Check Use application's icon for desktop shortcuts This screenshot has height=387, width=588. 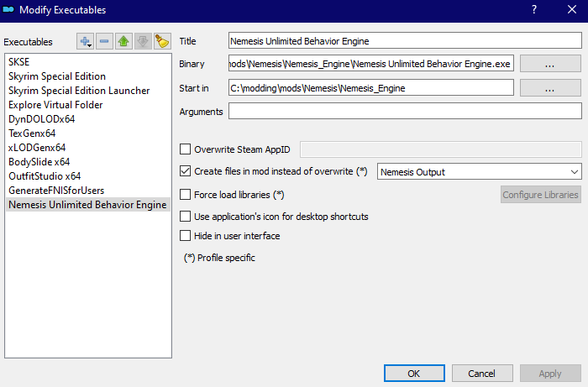pos(186,216)
